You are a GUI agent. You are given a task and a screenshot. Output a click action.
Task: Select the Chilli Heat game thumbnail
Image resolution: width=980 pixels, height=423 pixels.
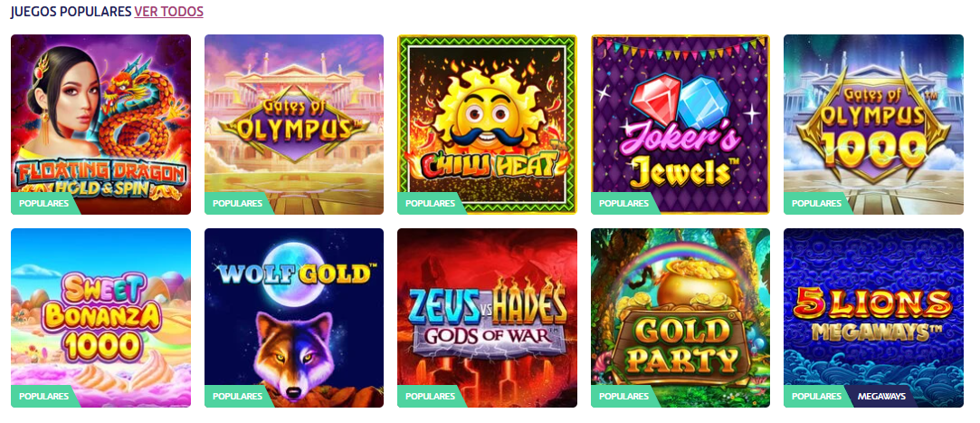coord(487,124)
